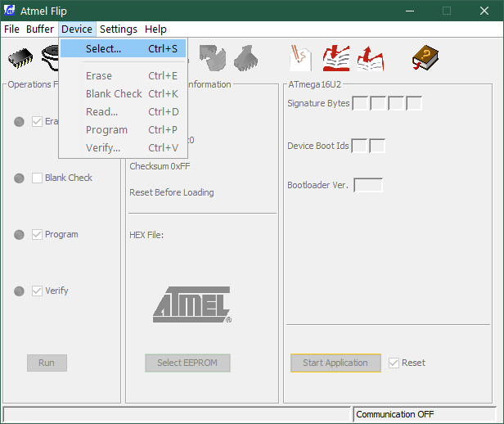
Task: Click the Save Buffer as HEX red book icon
Action: tap(371, 58)
